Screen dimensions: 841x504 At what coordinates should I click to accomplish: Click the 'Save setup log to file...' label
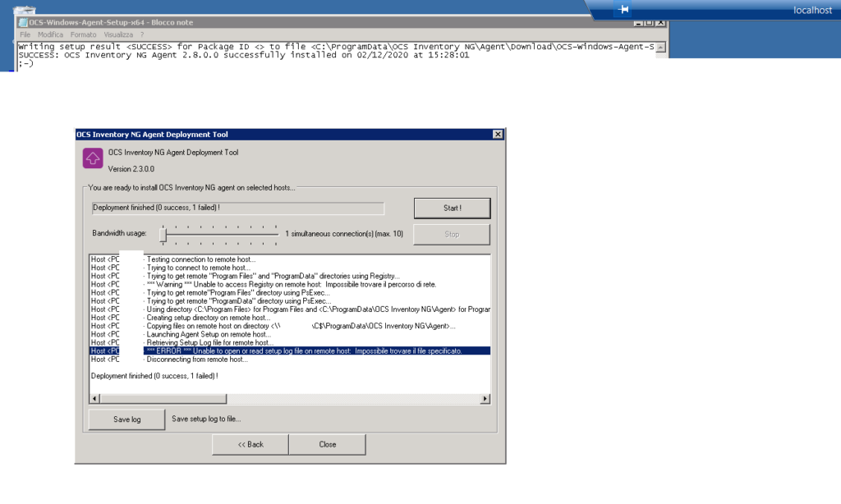(x=206, y=419)
